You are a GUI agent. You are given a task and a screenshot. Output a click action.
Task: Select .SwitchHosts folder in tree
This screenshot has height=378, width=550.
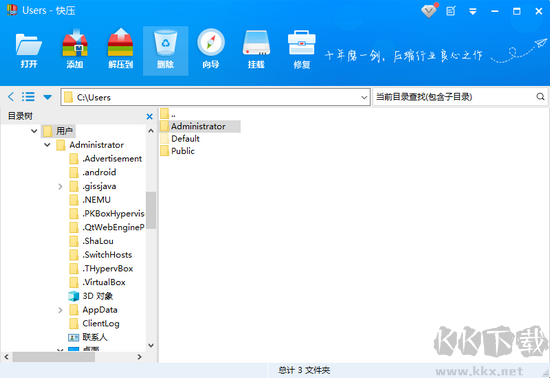pyautogui.click(x=101, y=255)
